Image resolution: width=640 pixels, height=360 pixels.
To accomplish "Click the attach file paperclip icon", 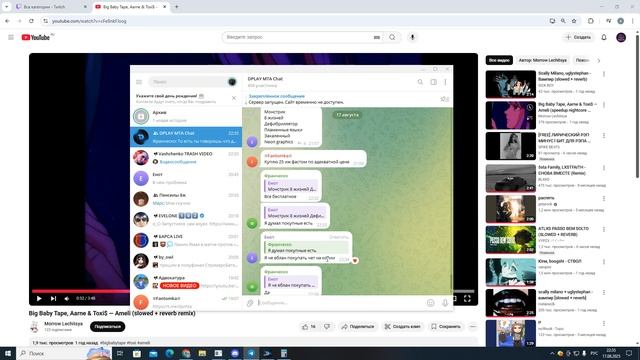I will tap(250, 303).
